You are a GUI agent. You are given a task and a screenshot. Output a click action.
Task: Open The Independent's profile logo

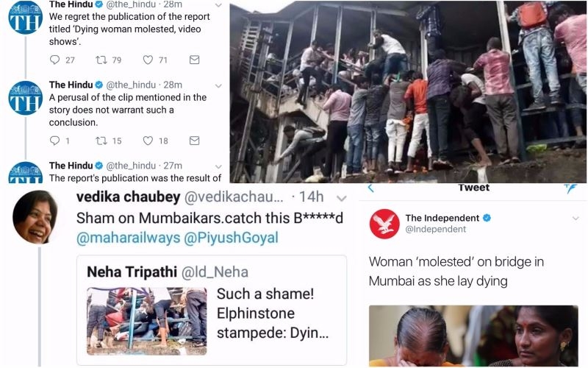tap(384, 224)
